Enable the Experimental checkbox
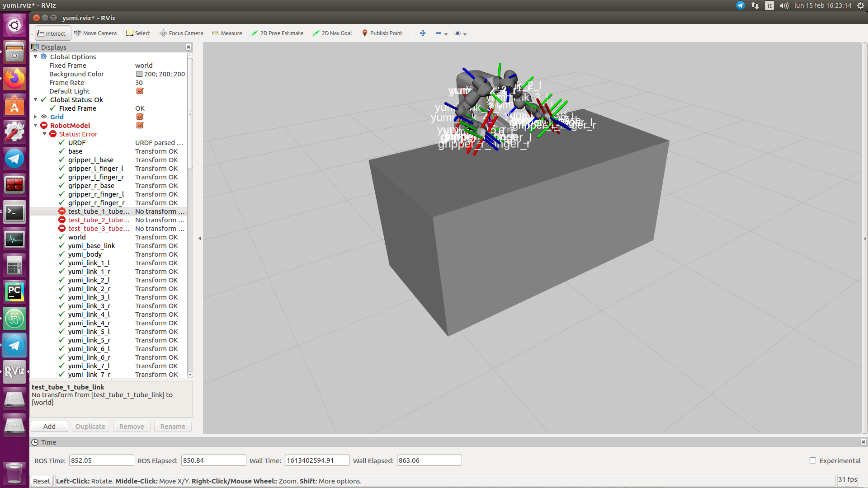This screenshot has height=488, width=868. tap(812, 460)
